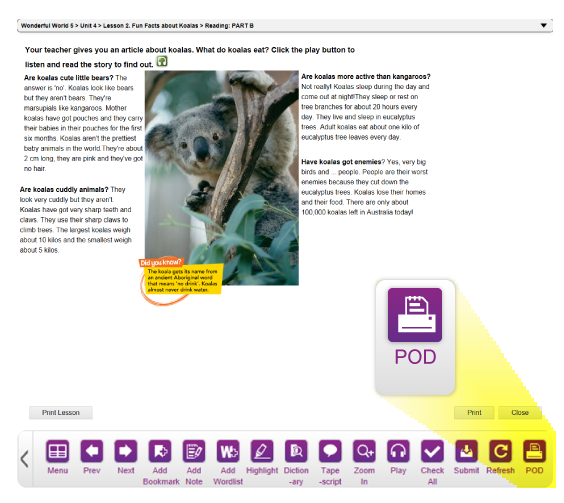Click the Add Bookmark icon
564x503 pixels.
coord(160,451)
